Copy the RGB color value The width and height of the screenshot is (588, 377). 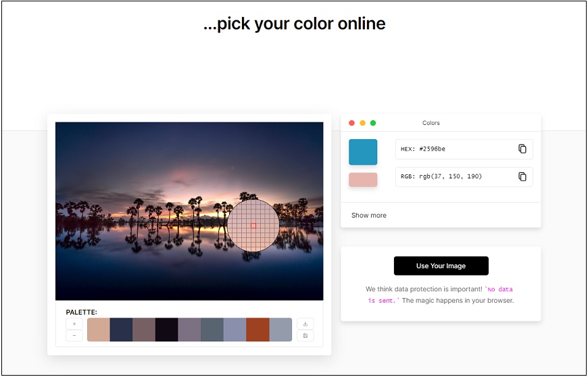point(522,176)
